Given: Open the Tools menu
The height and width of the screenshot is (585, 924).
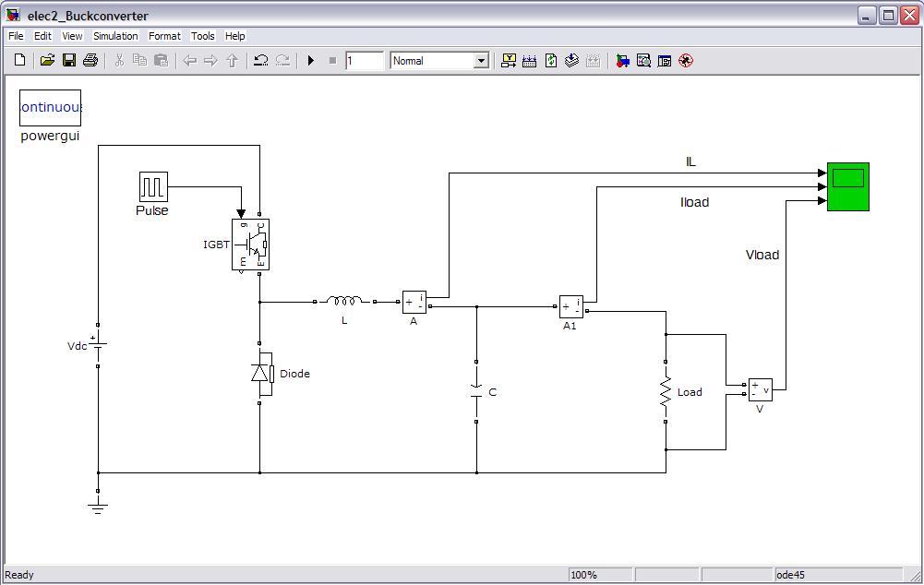Looking at the screenshot, I should [x=202, y=36].
